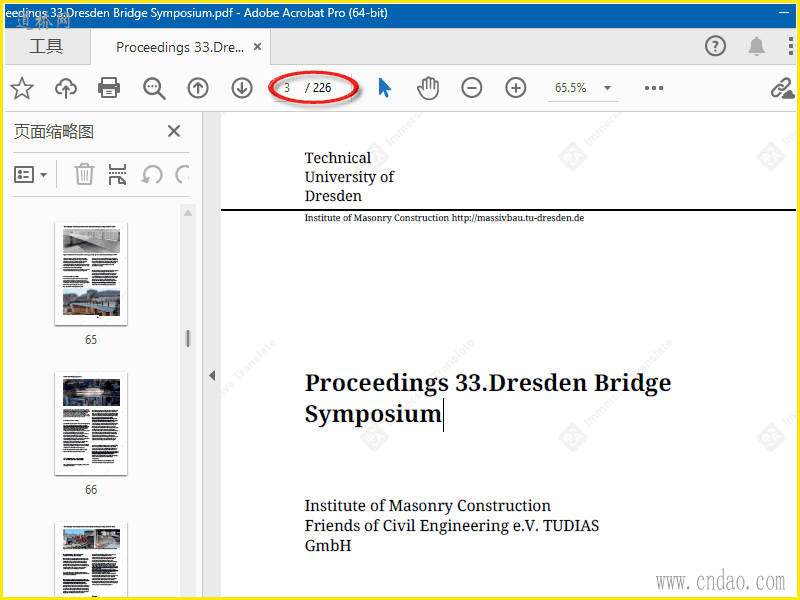Image resolution: width=800 pixels, height=600 pixels.
Task: Click the 65.5% zoom value field
Action: pyautogui.click(x=571, y=88)
